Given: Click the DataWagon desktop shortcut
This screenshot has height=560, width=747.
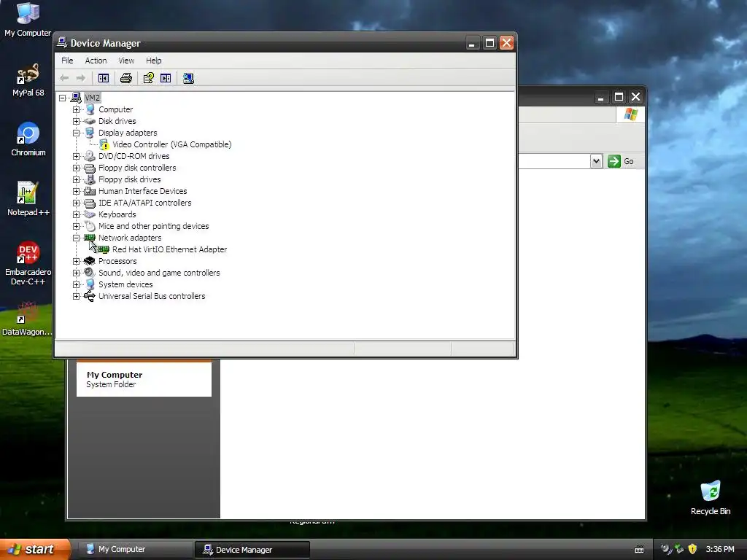Looking at the screenshot, I should 27,319.
